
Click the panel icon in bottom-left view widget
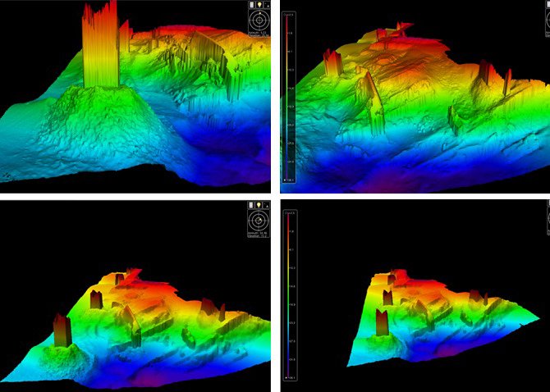[251, 204]
